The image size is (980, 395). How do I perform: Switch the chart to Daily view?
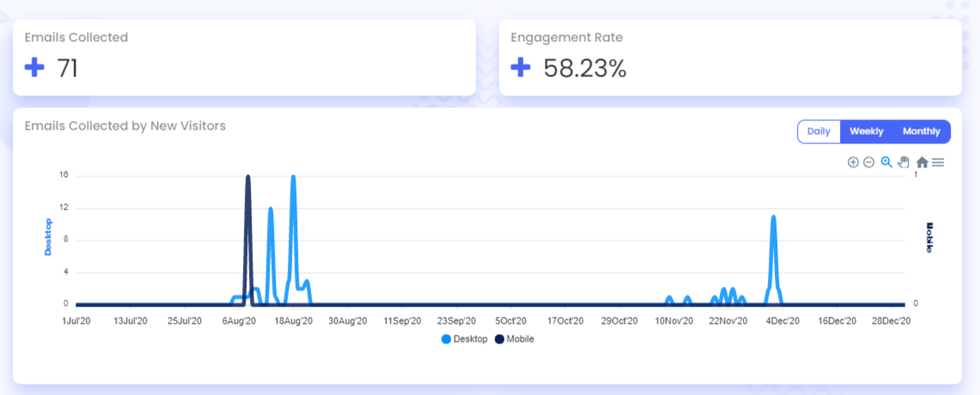click(x=819, y=131)
